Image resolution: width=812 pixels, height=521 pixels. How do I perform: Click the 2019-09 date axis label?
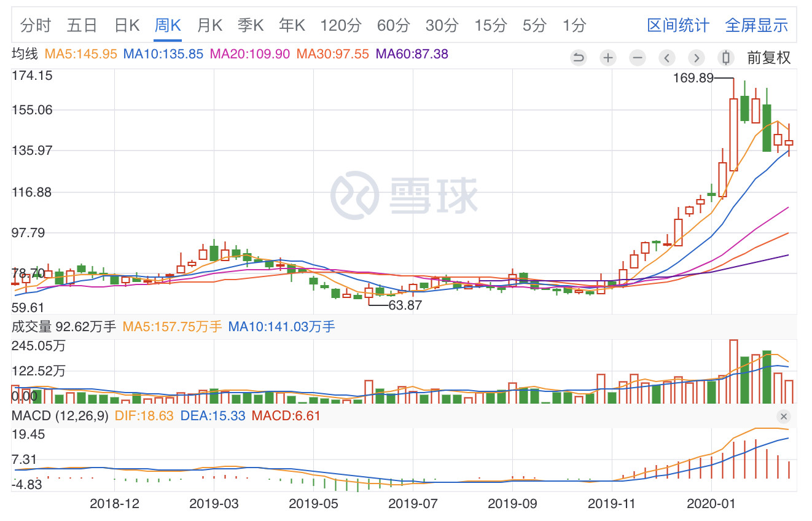point(512,504)
